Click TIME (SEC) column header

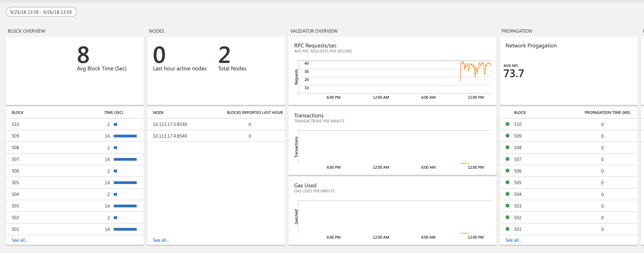(114, 113)
